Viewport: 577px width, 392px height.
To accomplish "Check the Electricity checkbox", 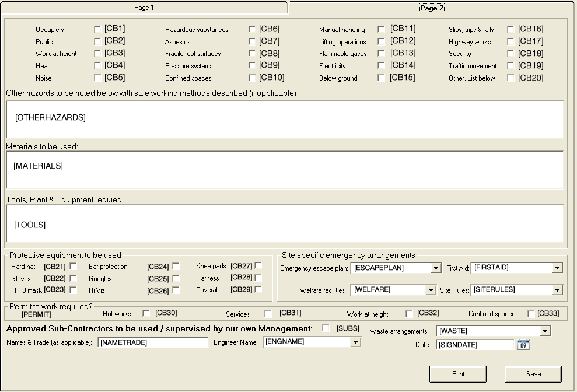I will point(381,65).
